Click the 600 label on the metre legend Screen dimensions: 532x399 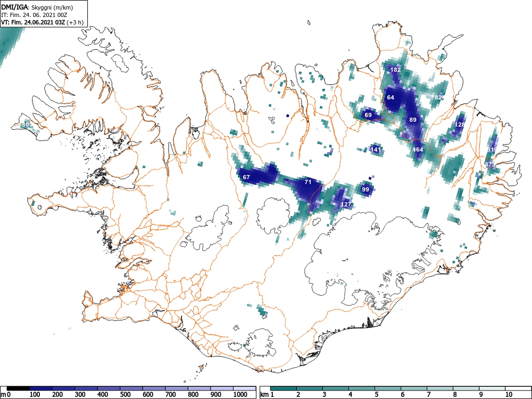pos(147,395)
